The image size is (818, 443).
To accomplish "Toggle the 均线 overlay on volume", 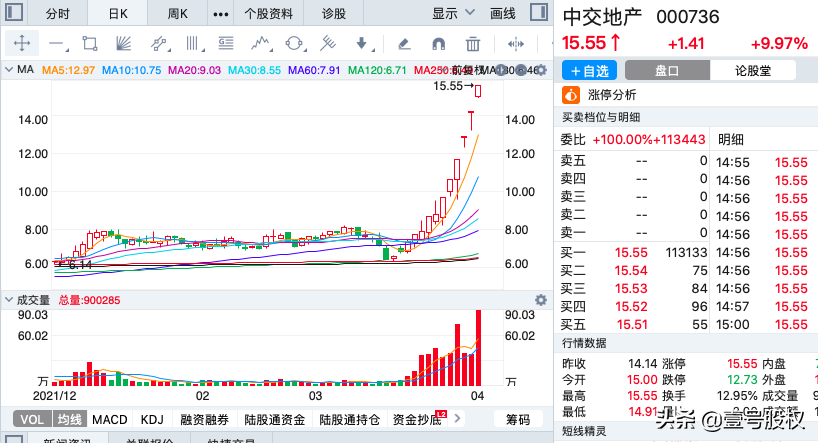I will click(68, 419).
